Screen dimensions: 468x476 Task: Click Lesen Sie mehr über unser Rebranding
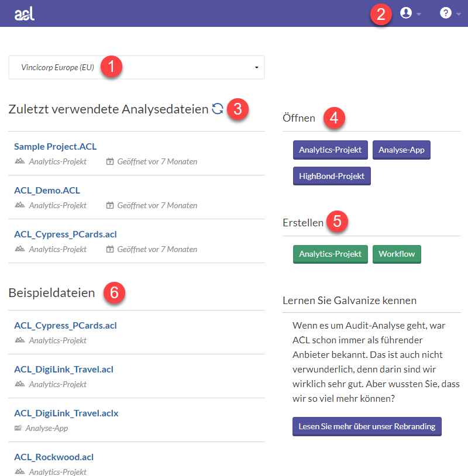[367, 426]
